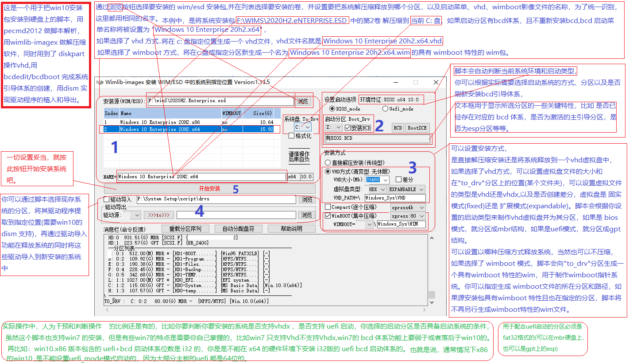The height and width of the screenshot is (364, 633).
Task: Click the TO_DRV : C: 0:2 80.00(G) line
Action: click(x=186, y=301)
